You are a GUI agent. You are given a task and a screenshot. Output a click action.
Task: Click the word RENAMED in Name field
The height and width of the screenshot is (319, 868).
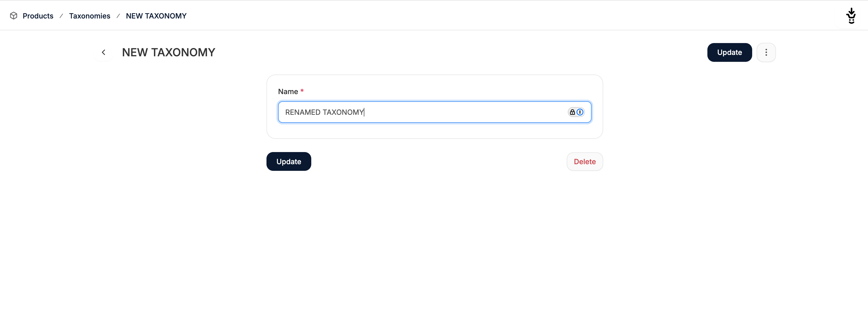pyautogui.click(x=303, y=112)
